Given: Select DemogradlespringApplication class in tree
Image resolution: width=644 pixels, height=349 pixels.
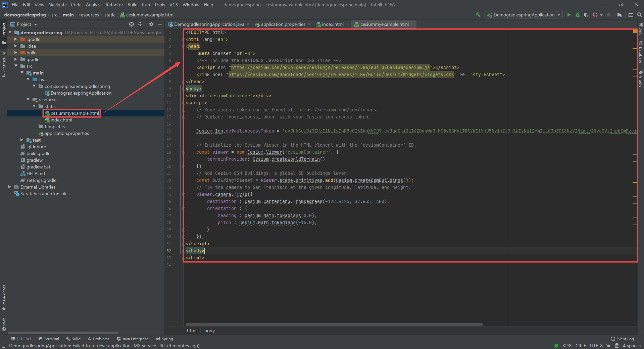Looking at the screenshot, I should pos(81,93).
